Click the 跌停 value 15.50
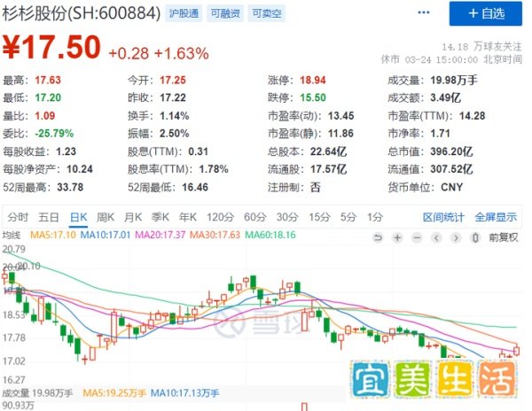Image resolution: width=532 pixels, height=411 pixels. click(x=313, y=98)
